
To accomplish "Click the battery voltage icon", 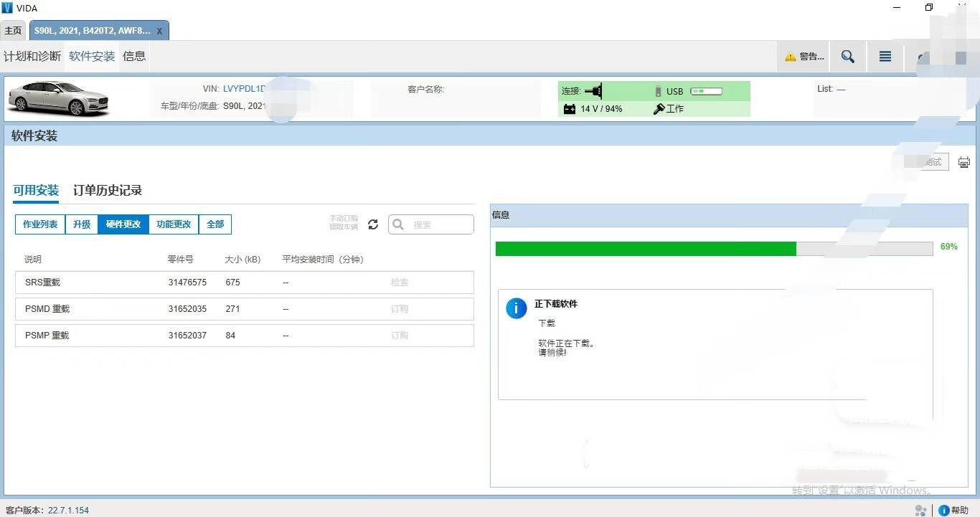I will pyautogui.click(x=570, y=109).
